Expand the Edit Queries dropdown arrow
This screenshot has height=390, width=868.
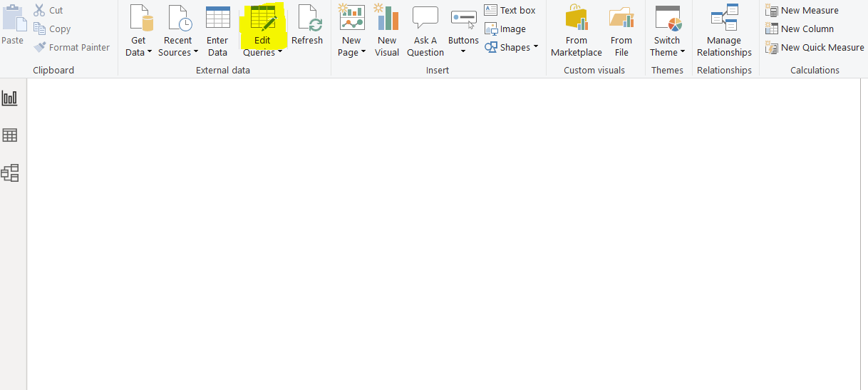pyautogui.click(x=280, y=52)
